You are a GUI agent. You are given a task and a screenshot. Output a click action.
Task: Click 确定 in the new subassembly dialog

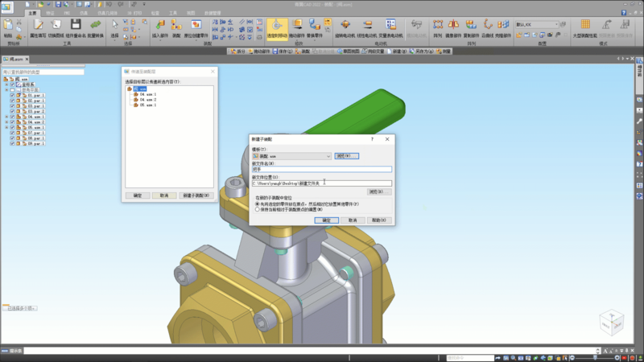coord(327,220)
